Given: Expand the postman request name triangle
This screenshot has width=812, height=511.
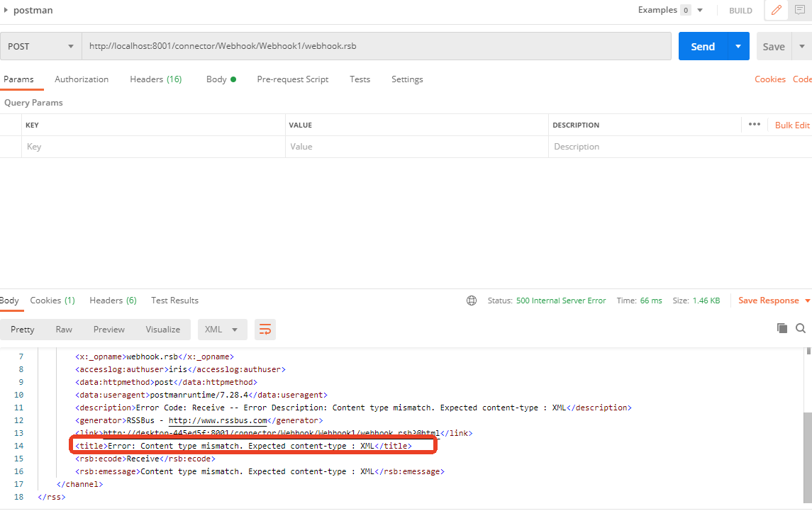Looking at the screenshot, I should (x=6, y=10).
